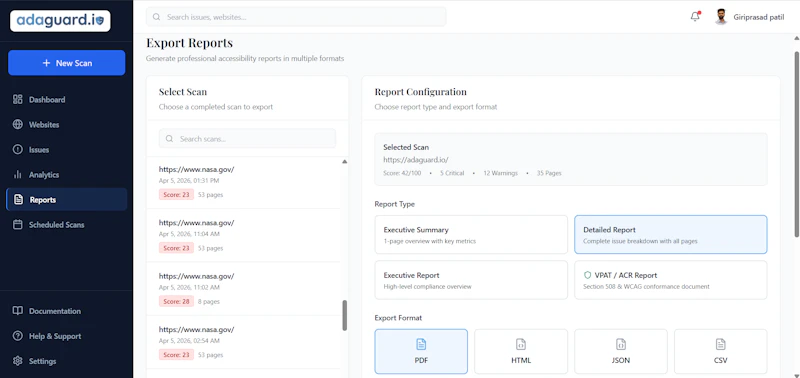Select nasa.gov scan from 11:02 AM

click(243, 289)
